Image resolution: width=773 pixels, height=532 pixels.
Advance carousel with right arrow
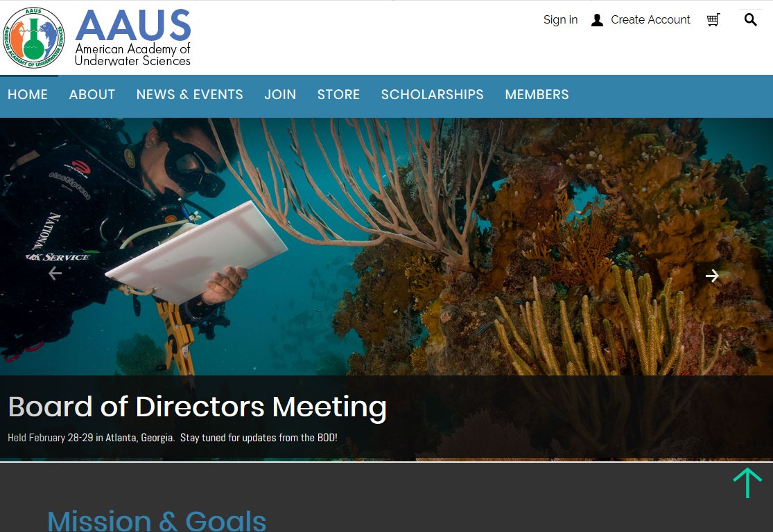pyautogui.click(x=712, y=276)
